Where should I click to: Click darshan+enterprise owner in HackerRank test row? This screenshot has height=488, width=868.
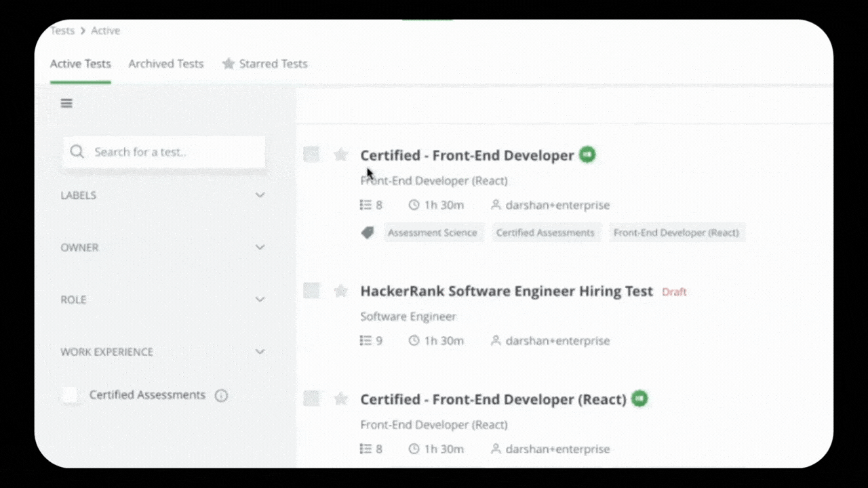coord(557,341)
